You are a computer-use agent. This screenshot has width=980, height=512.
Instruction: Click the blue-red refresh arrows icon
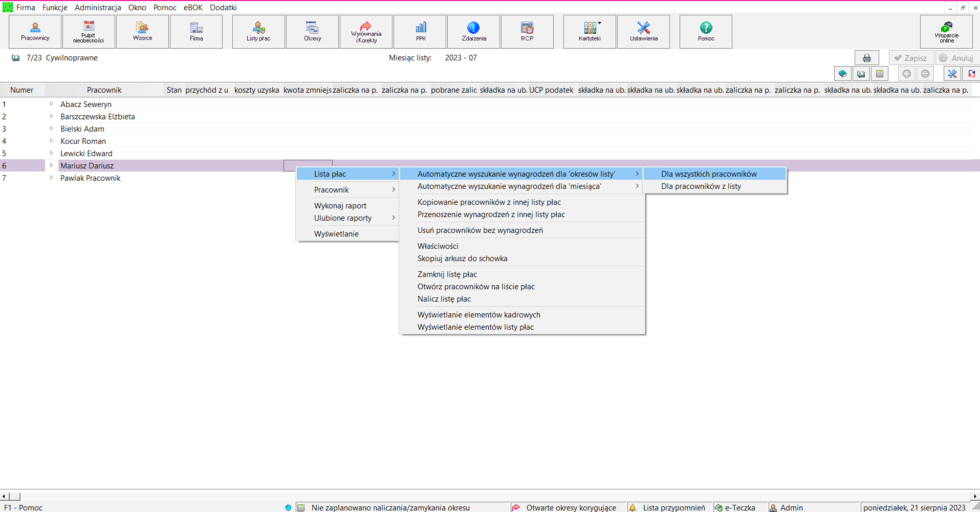click(x=971, y=74)
